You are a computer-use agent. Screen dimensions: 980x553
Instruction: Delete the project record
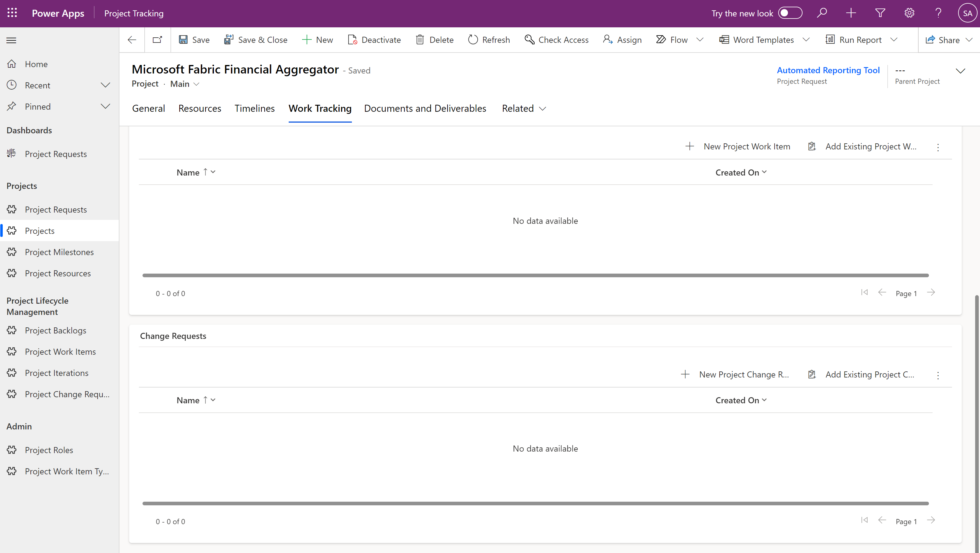click(435, 40)
